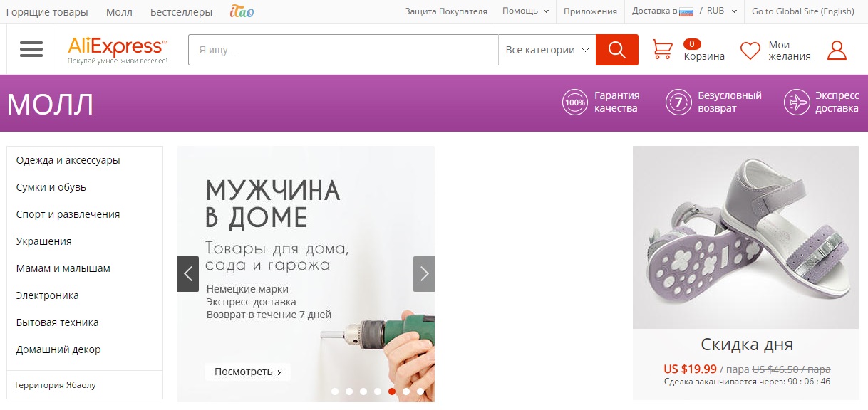Select Электроника category
Viewport: 868px width, 410px height.
48,295
